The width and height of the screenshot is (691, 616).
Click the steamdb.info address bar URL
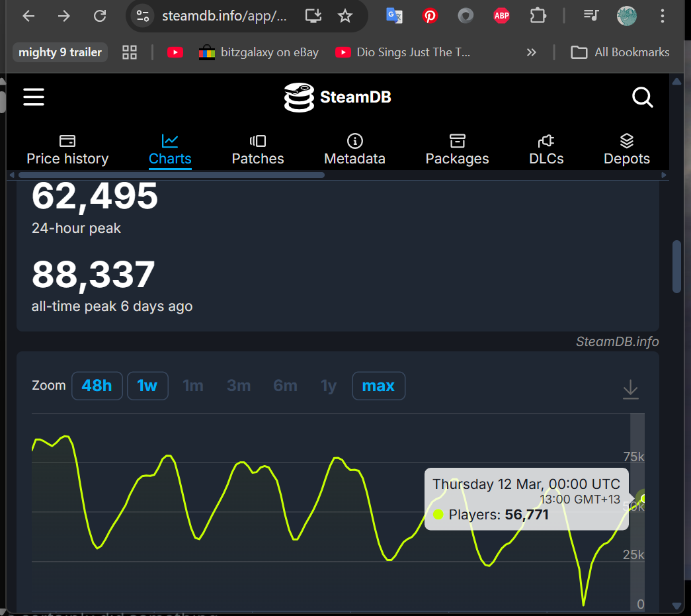tap(224, 17)
